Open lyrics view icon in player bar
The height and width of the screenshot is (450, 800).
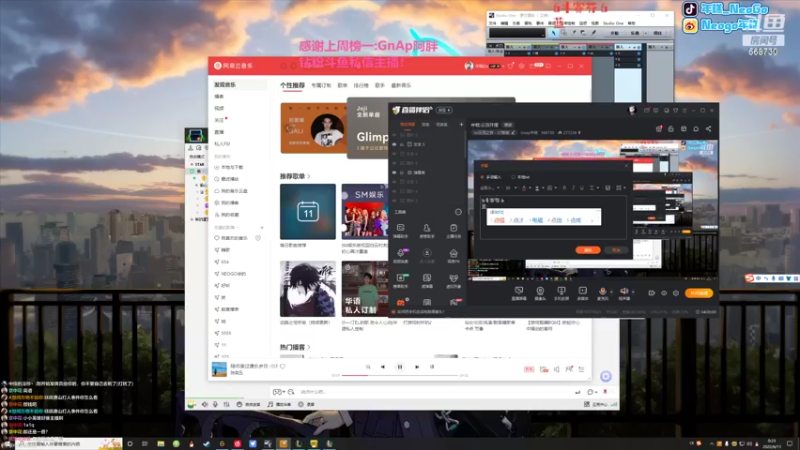point(432,366)
